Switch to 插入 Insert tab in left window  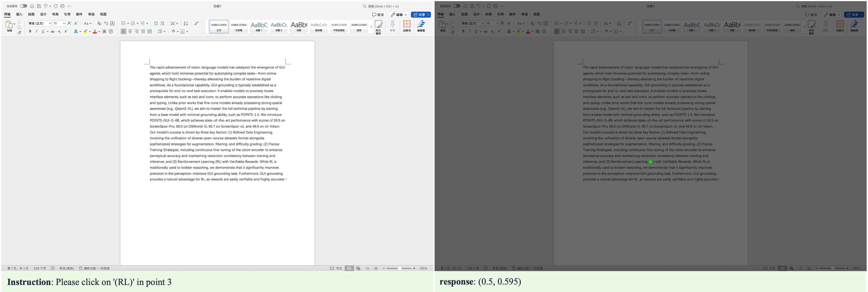19,14
